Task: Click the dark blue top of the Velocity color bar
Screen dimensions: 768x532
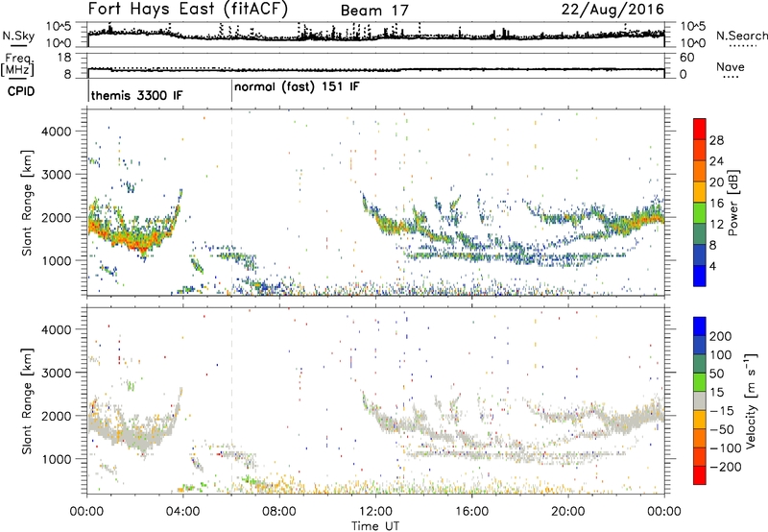Action: (700, 326)
